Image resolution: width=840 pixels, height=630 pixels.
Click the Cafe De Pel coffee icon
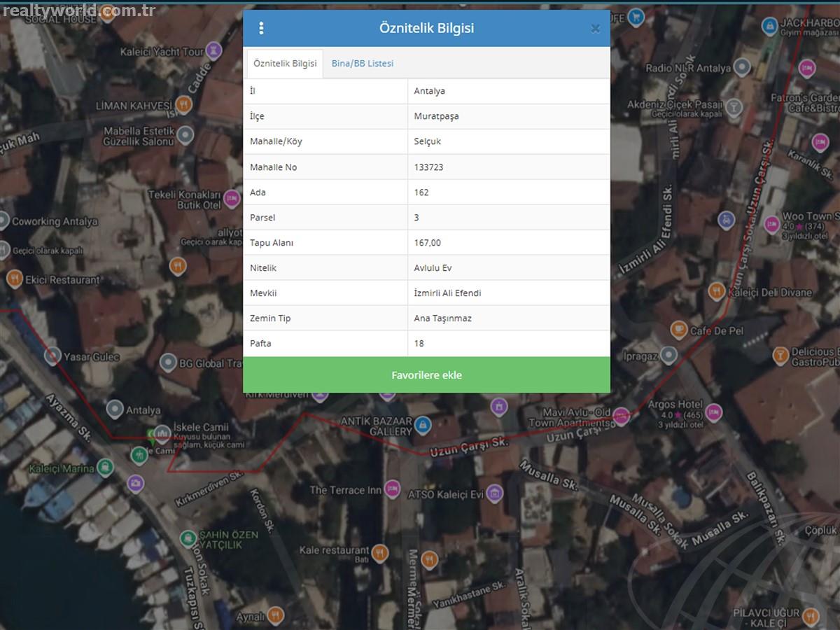(679, 330)
